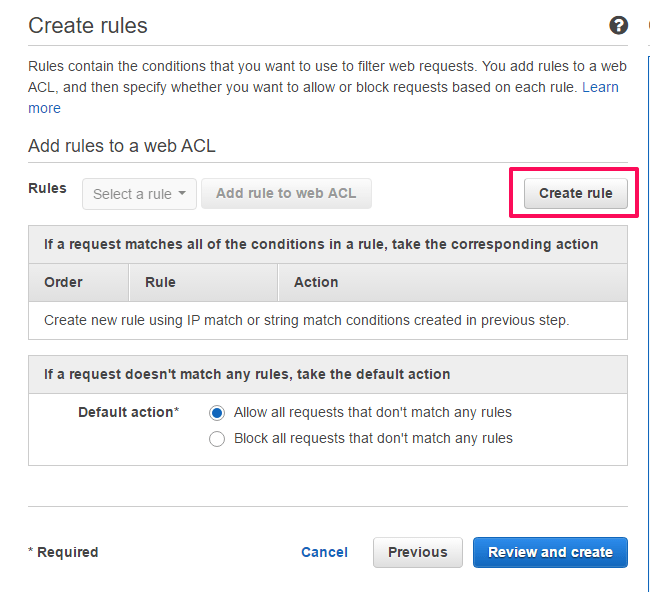Click the Required footnote text
The width and height of the screenshot is (650, 592).
(63, 552)
